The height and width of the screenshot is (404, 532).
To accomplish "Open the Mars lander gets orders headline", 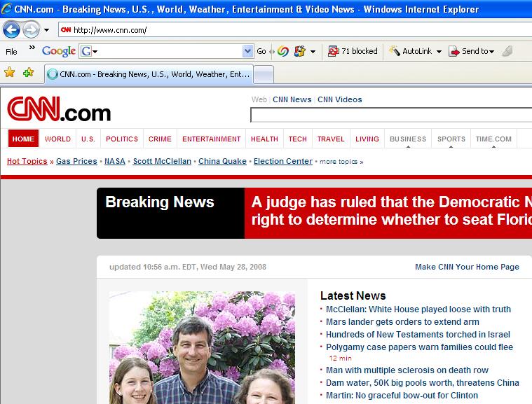I will point(402,322).
